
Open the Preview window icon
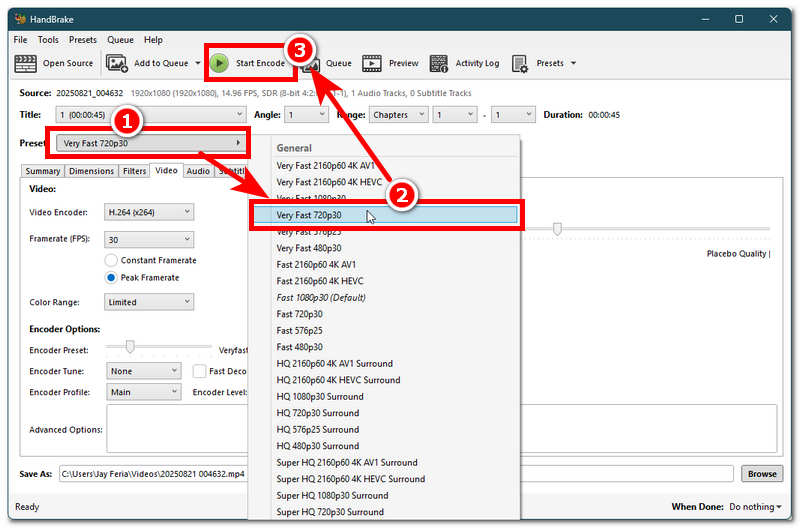[372, 63]
